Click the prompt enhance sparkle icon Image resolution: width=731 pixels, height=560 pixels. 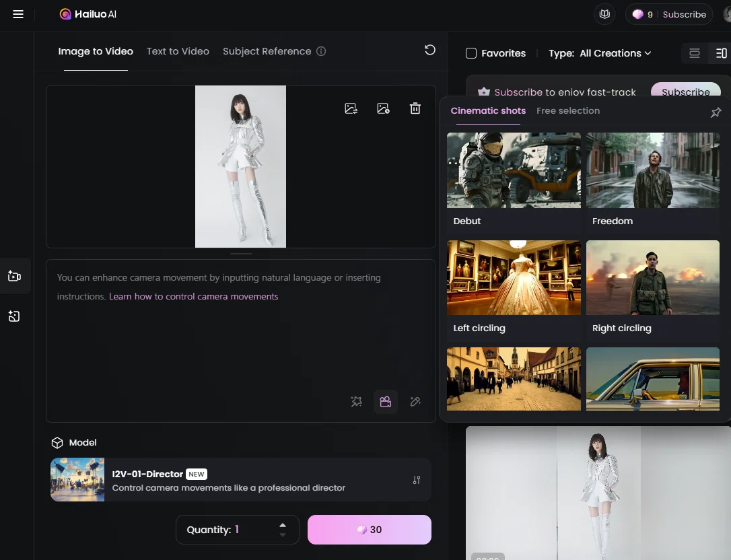(x=356, y=401)
